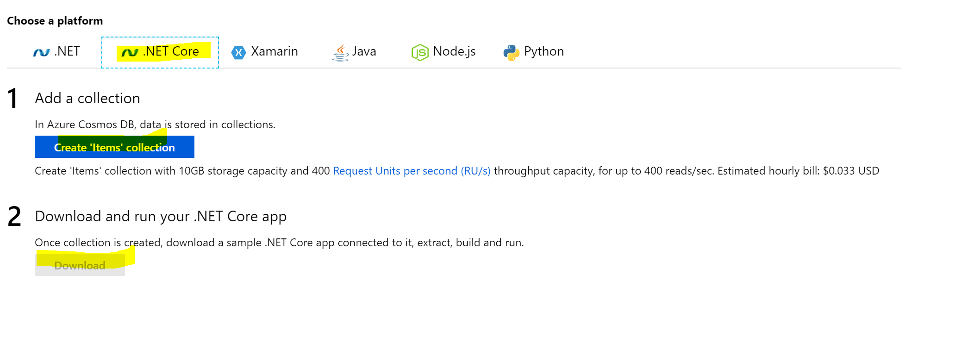980x350 pixels.
Task: Click the Node.js hexagon icon
Action: (x=419, y=51)
